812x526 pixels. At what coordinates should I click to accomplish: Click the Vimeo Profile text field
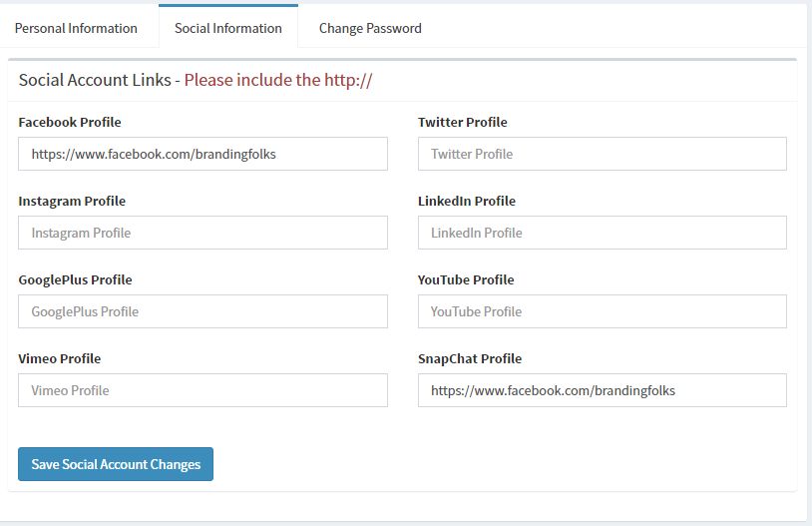(x=203, y=390)
